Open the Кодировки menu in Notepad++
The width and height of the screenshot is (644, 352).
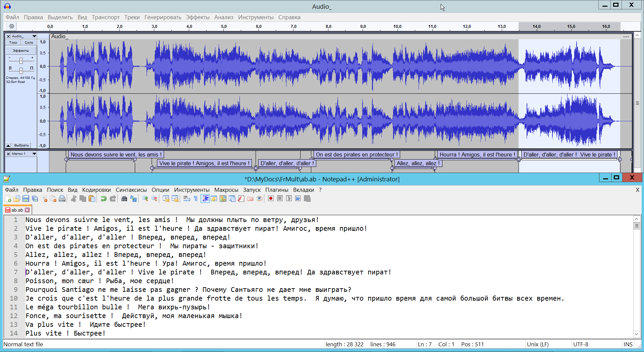[96, 190]
